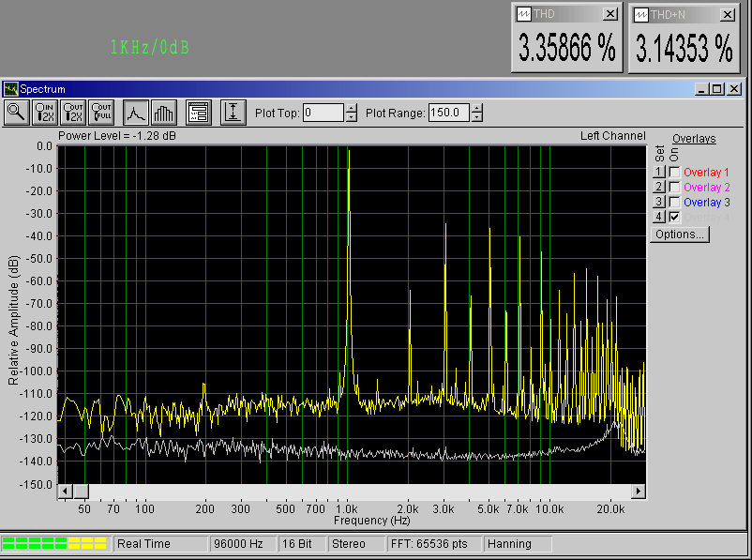Click the Left Channel label
This screenshot has width=752, height=560.
click(x=613, y=136)
